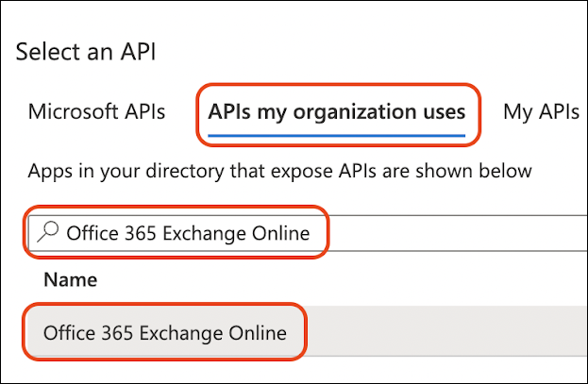588x384 pixels.
Task: Switch to the Microsoft APIs tab
Action: click(96, 112)
